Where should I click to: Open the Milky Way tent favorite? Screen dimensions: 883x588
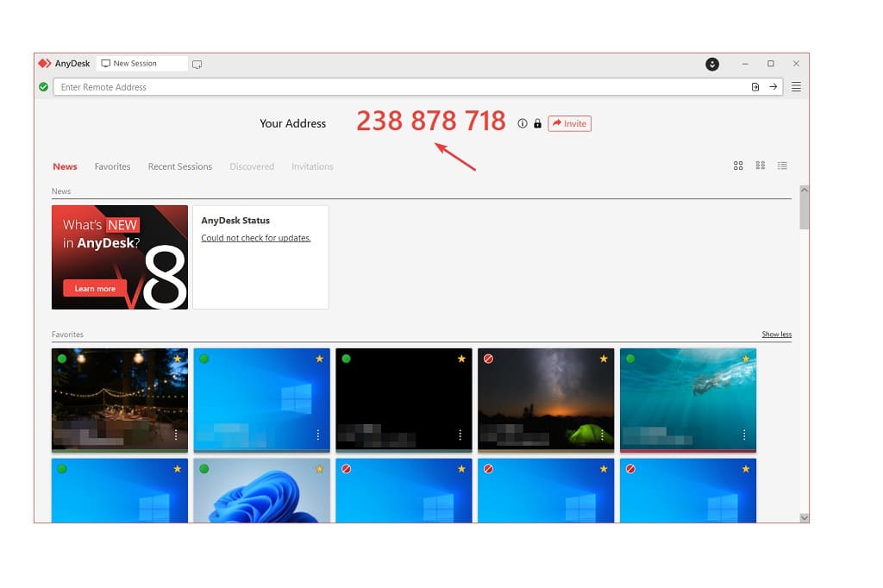click(546, 400)
